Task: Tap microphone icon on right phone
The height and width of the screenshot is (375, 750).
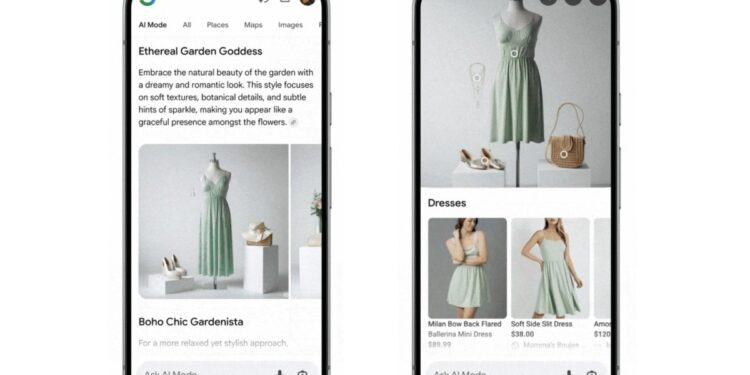Action: pyautogui.click(x=570, y=372)
